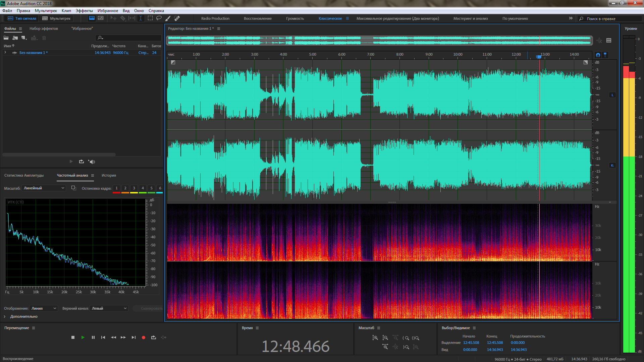Open Частотный анализ panel menu

click(93, 176)
